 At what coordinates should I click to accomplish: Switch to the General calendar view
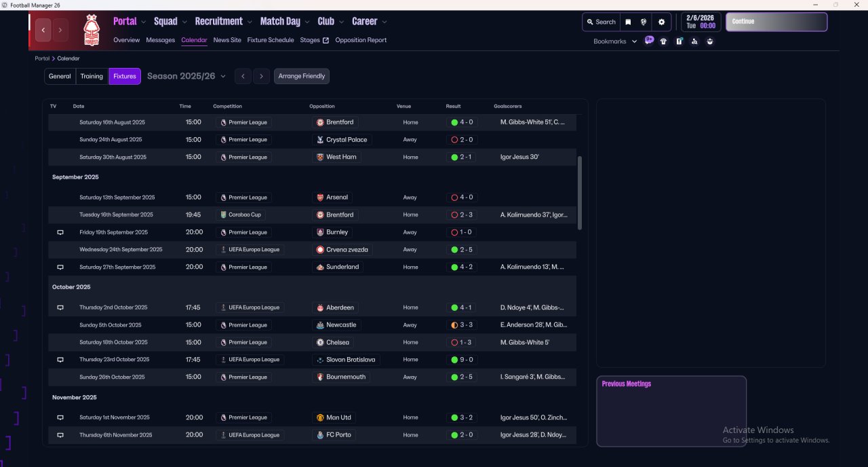tap(60, 76)
